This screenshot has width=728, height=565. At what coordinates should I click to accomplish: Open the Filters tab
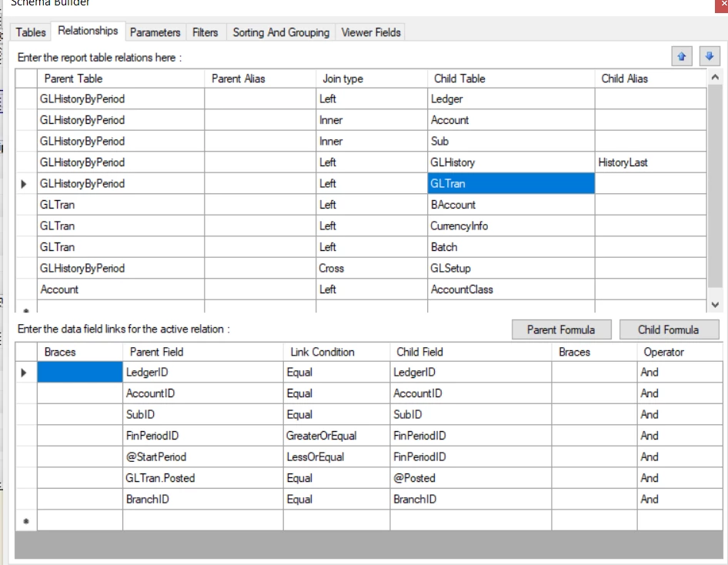(205, 32)
